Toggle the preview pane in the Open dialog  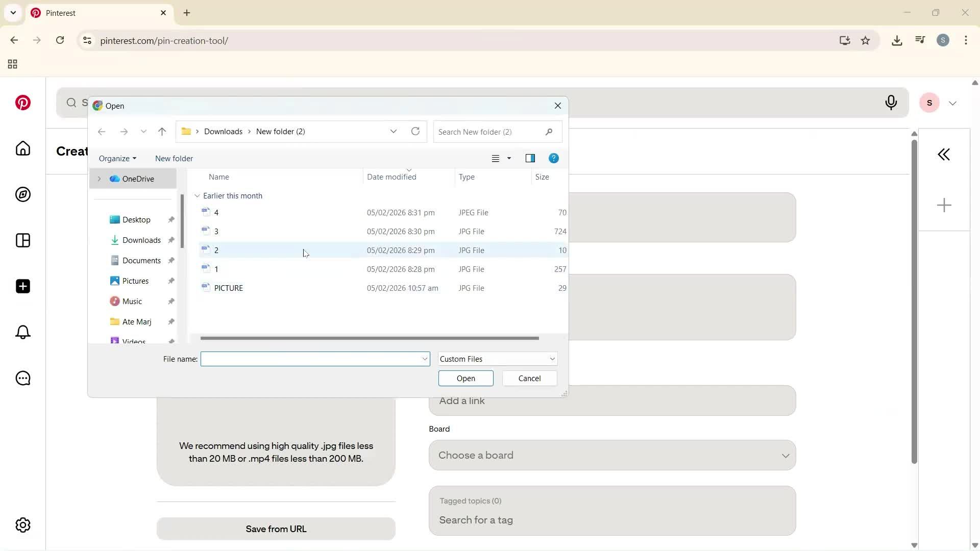[x=530, y=158]
